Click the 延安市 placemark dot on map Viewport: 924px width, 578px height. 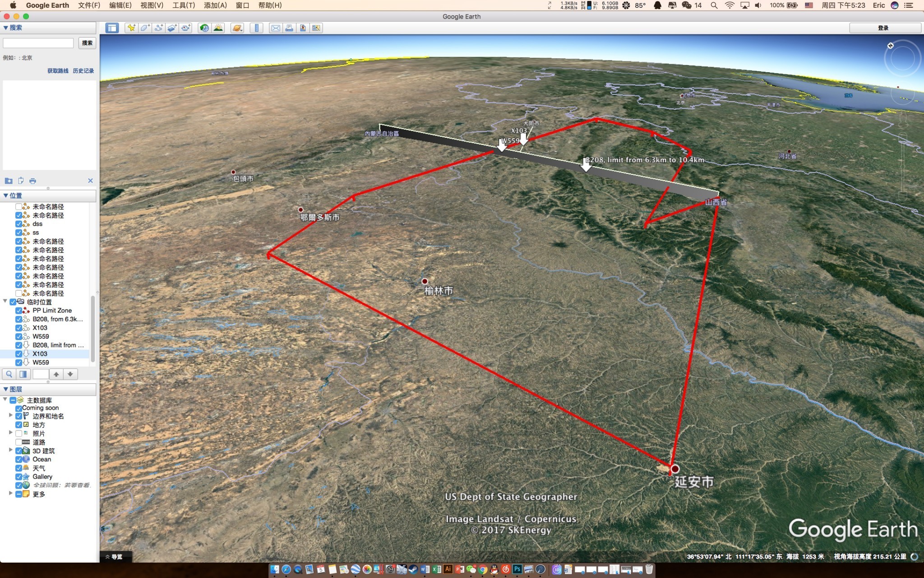click(x=675, y=469)
